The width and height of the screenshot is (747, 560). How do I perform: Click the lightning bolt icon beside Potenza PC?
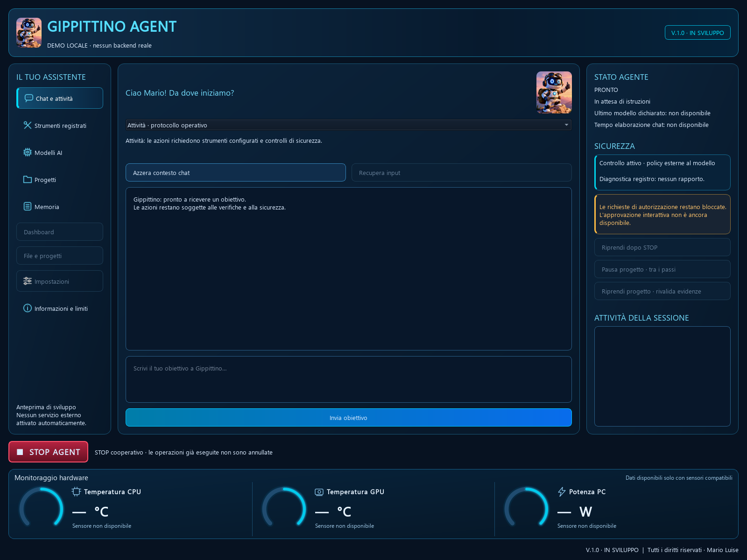(562, 491)
